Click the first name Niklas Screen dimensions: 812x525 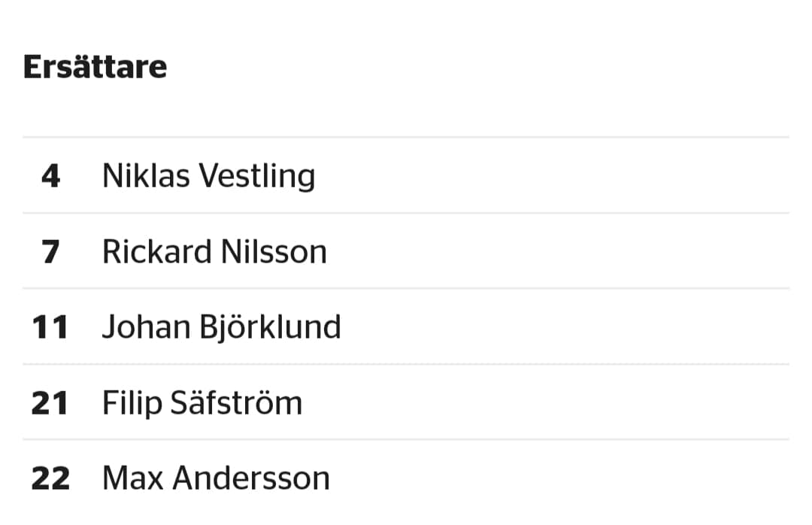click(146, 176)
